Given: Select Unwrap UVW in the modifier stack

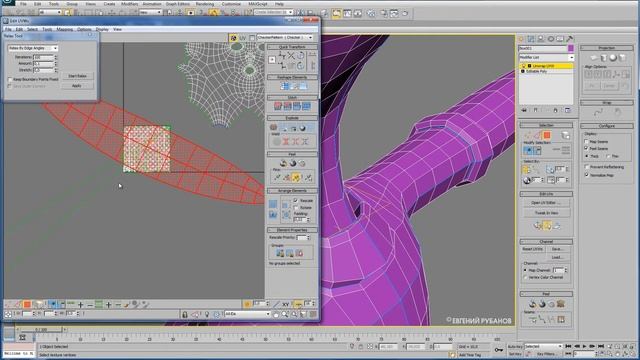Looking at the screenshot, I should [546, 66].
